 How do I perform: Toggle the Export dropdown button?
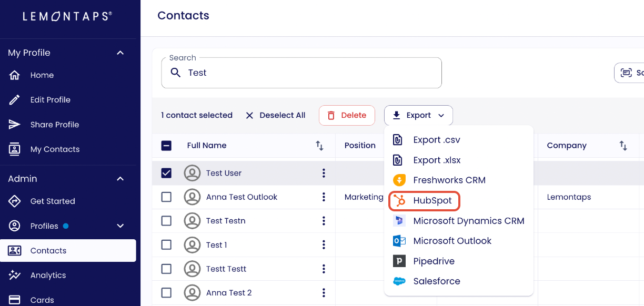coord(418,115)
